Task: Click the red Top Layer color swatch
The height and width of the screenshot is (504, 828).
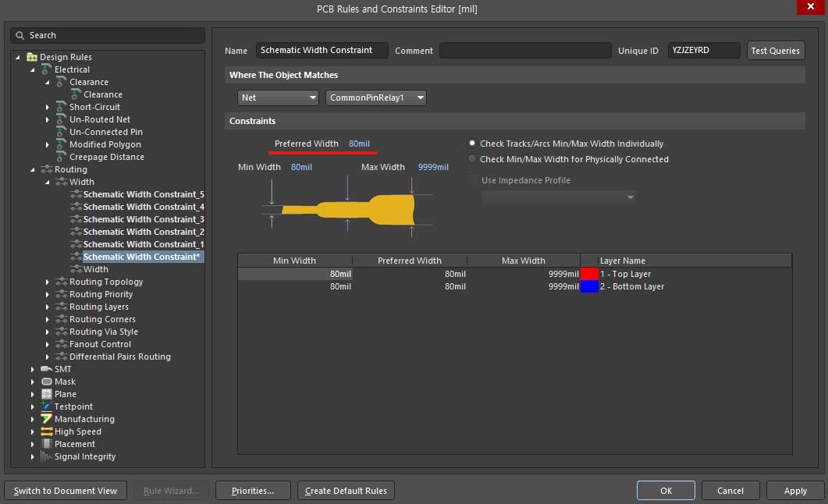Action: pos(589,274)
